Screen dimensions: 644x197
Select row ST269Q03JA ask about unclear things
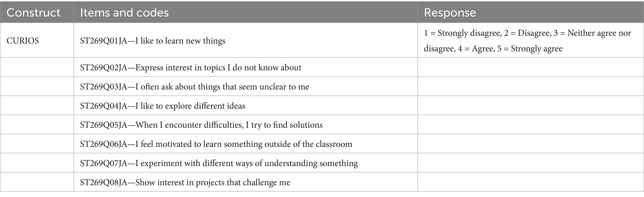pos(194,86)
